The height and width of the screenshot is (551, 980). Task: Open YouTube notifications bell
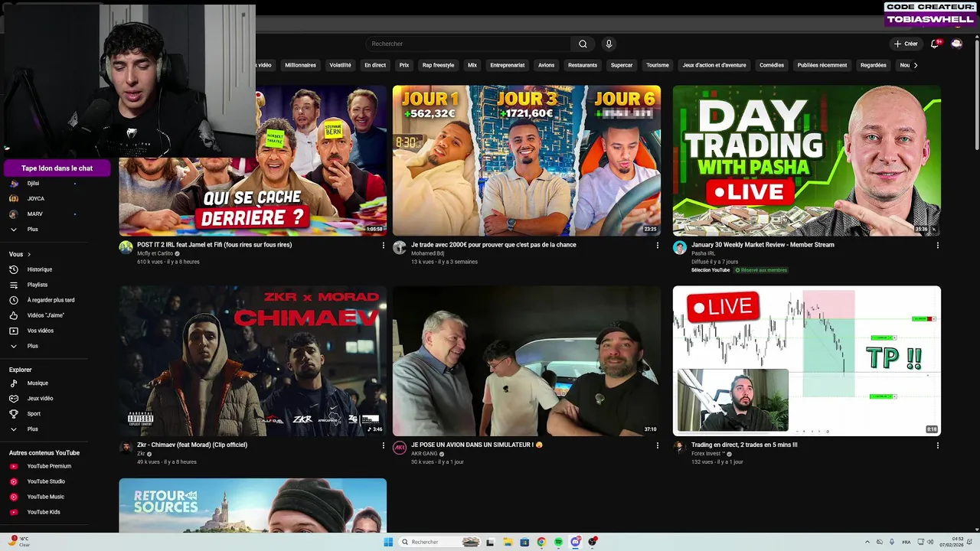(x=934, y=44)
